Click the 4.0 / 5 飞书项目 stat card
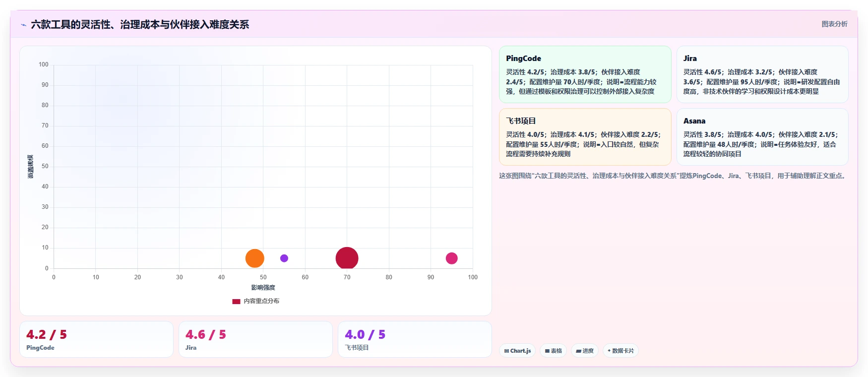Screen dimensions: 868x377 tap(415, 339)
